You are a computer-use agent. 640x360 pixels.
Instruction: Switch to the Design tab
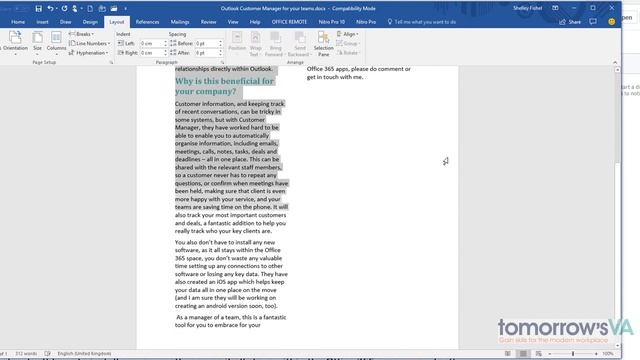pos(90,22)
